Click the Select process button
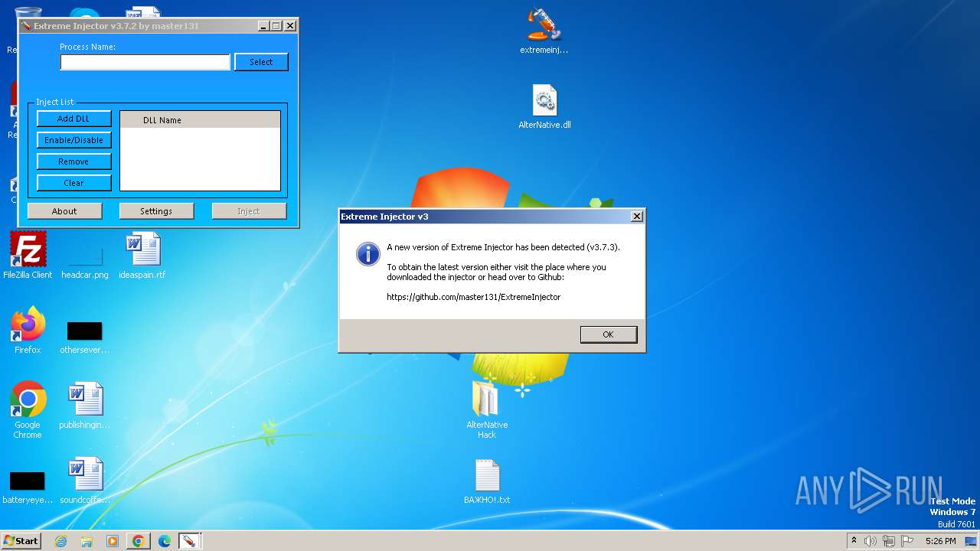This screenshot has width=980, height=551. tap(261, 62)
